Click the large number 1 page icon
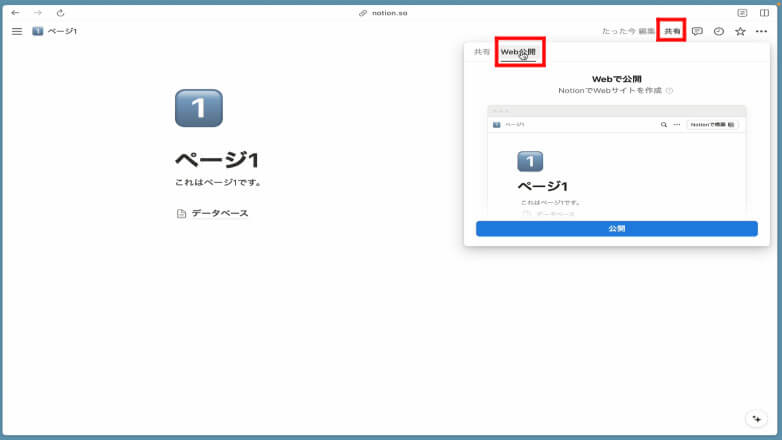Image resolution: width=782 pixels, height=440 pixels. pyautogui.click(x=199, y=108)
